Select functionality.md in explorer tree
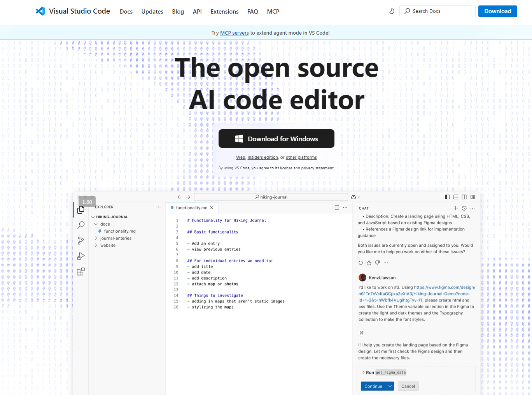This screenshot has height=395, width=532. [x=120, y=231]
